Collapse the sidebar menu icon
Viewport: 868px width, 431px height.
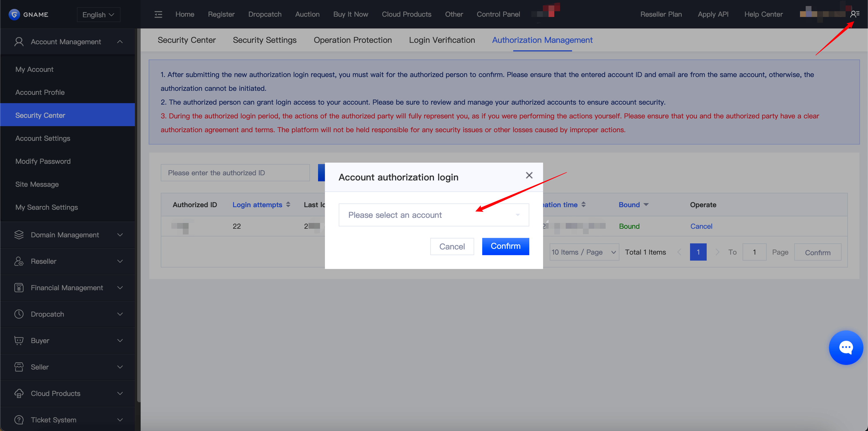click(158, 14)
